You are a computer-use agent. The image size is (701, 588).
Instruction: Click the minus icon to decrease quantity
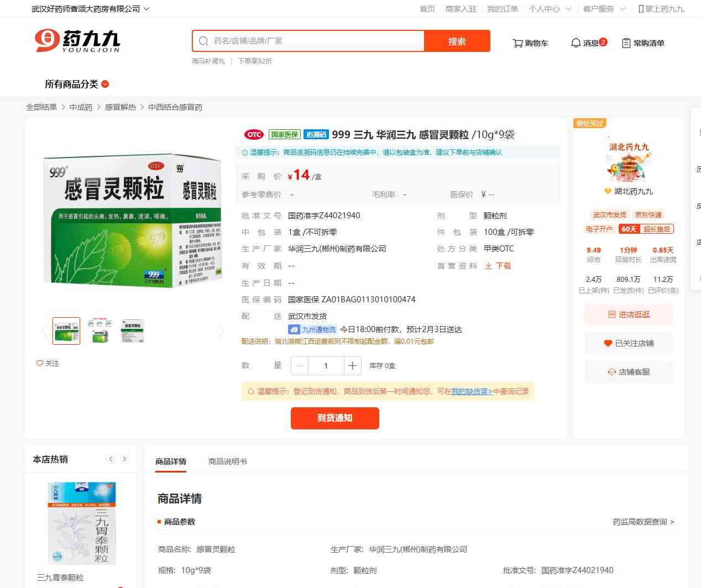pos(300,366)
